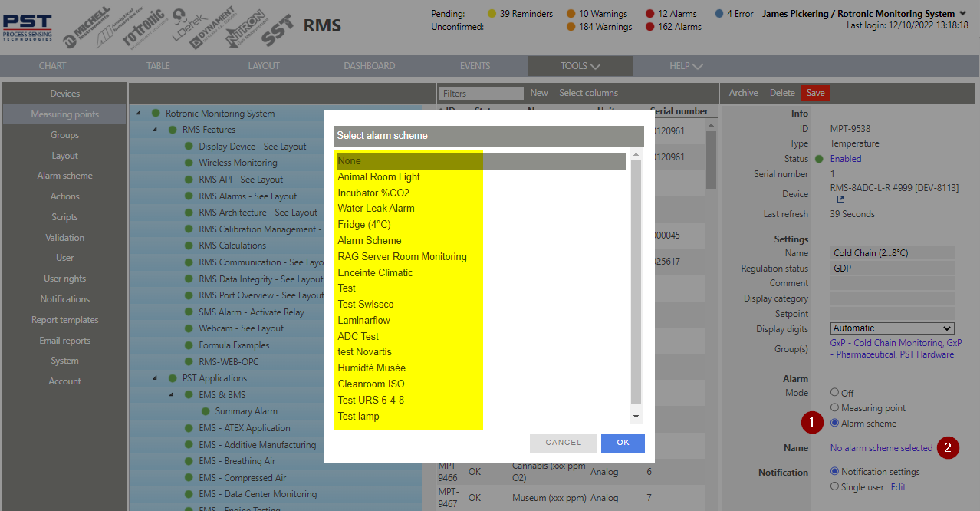Click the Setpoint input field
The image size is (980, 511).
point(893,314)
